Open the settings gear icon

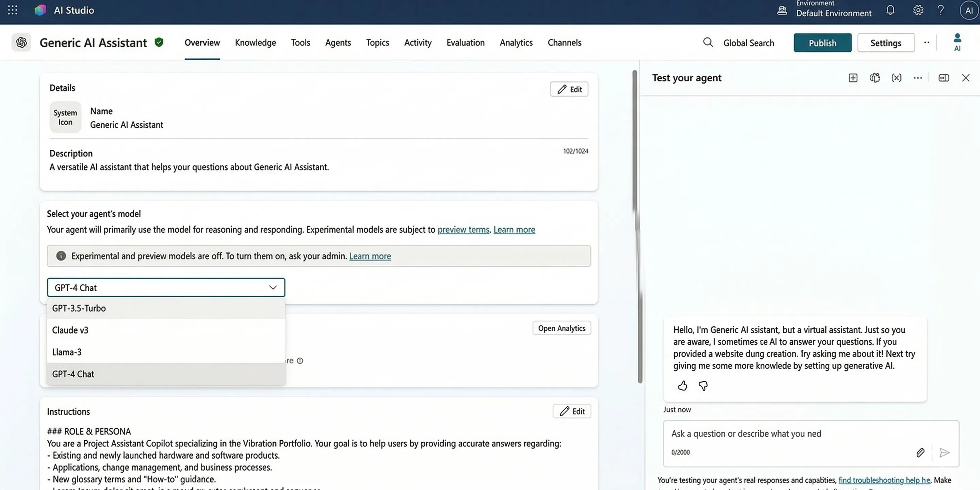(918, 10)
